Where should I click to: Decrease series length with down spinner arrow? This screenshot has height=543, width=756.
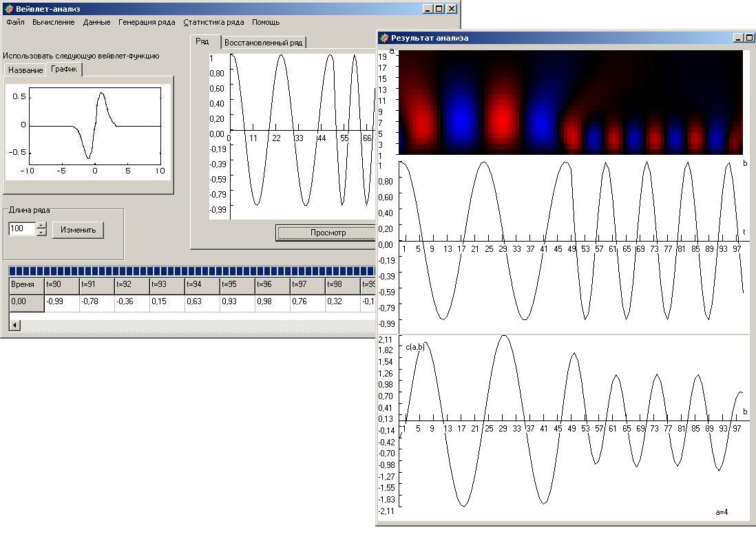pyautogui.click(x=42, y=232)
